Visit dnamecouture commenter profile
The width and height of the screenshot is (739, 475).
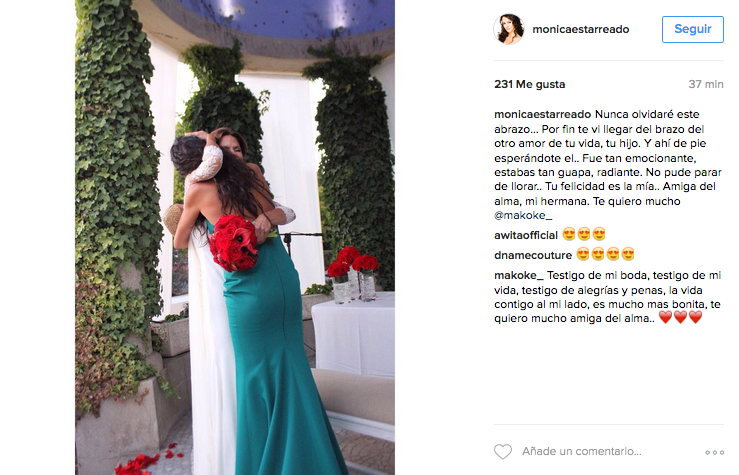533,255
